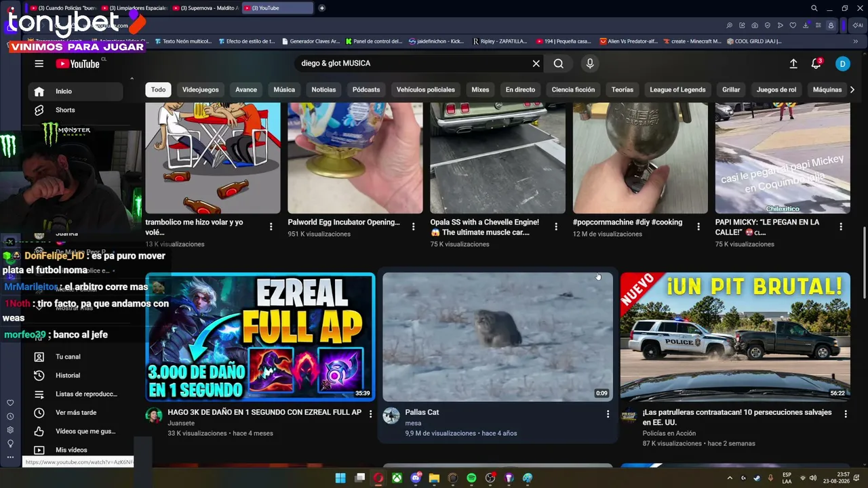Switch to the Supernova - Maldito browser tab
Viewport: 868px width, 488px height.
pyautogui.click(x=206, y=8)
